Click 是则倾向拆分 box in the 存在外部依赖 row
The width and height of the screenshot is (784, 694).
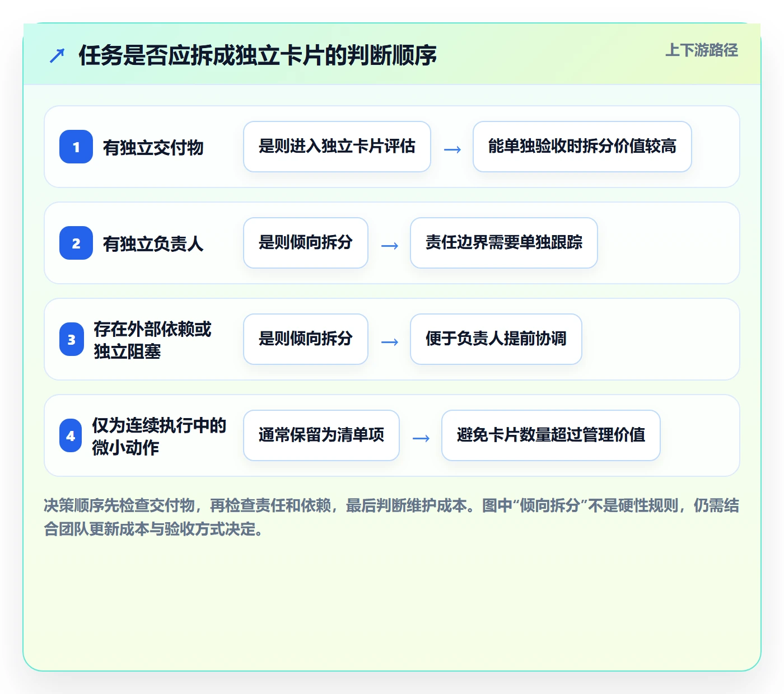pyautogui.click(x=306, y=339)
